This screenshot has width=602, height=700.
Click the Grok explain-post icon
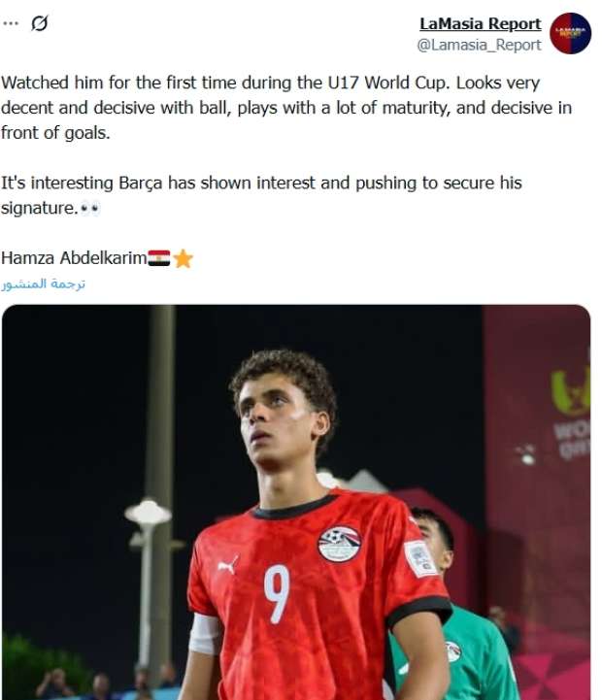tap(39, 23)
